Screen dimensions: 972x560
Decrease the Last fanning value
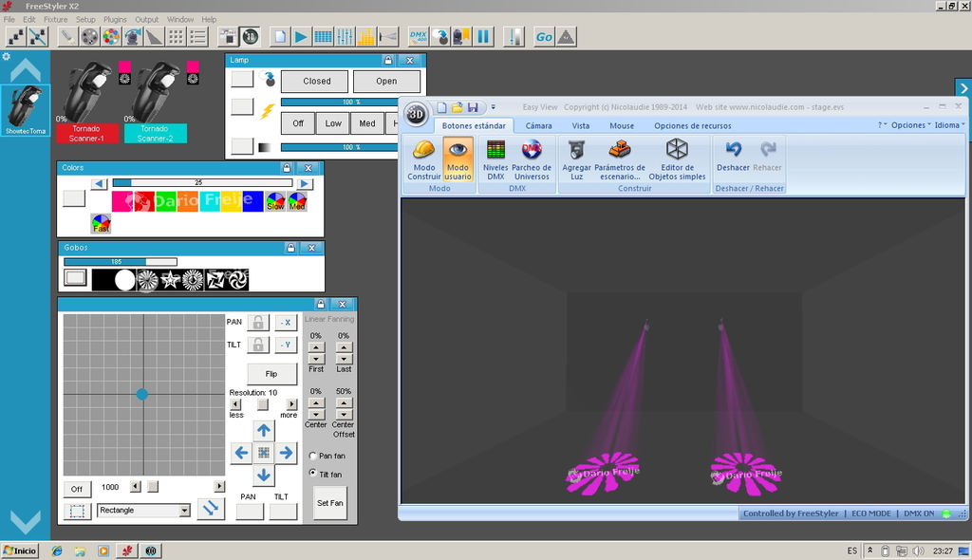344,359
